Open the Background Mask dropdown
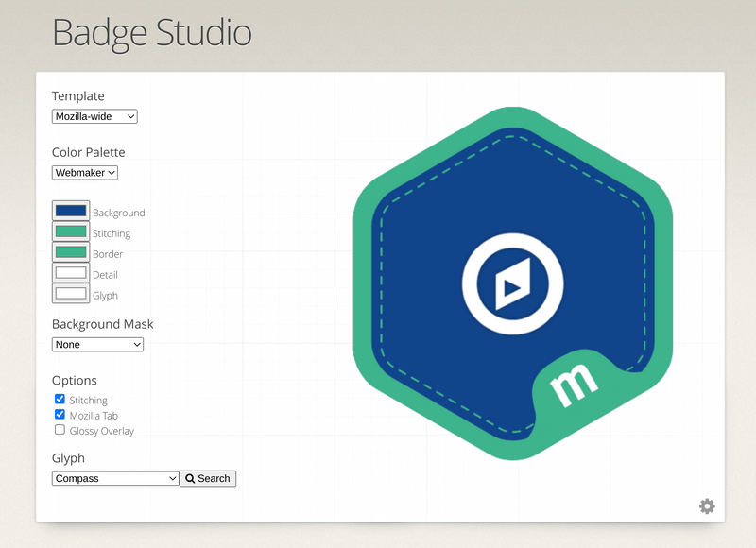The width and height of the screenshot is (756, 548). click(x=97, y=344)
